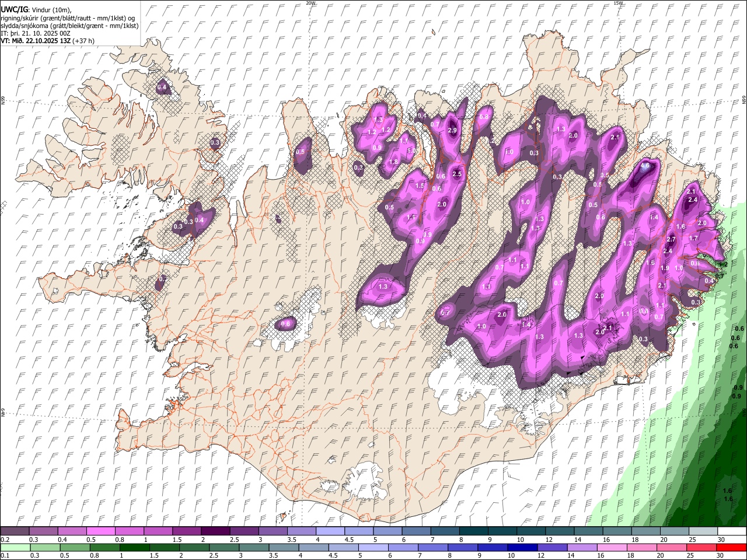Click the violet rain swatch between 14 and 16
The width and height of the screenshot is (747, 560).
click(x=582, y=547)
